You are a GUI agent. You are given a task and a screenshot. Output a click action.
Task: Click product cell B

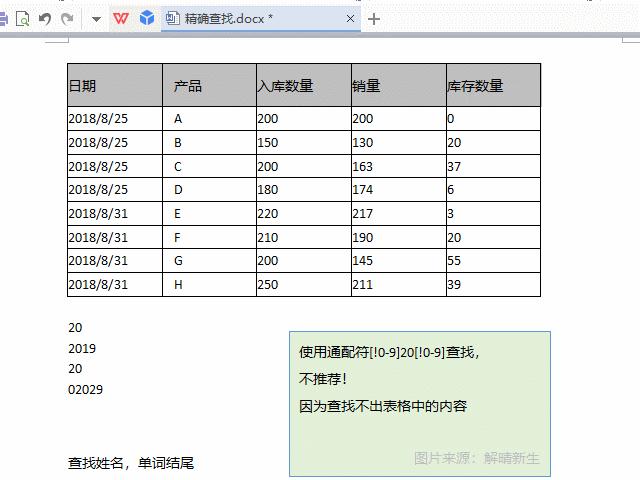(209, 142)
